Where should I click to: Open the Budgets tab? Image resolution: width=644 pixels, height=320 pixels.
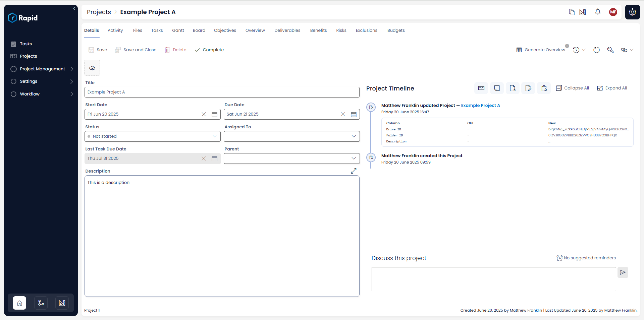point(396,30)
